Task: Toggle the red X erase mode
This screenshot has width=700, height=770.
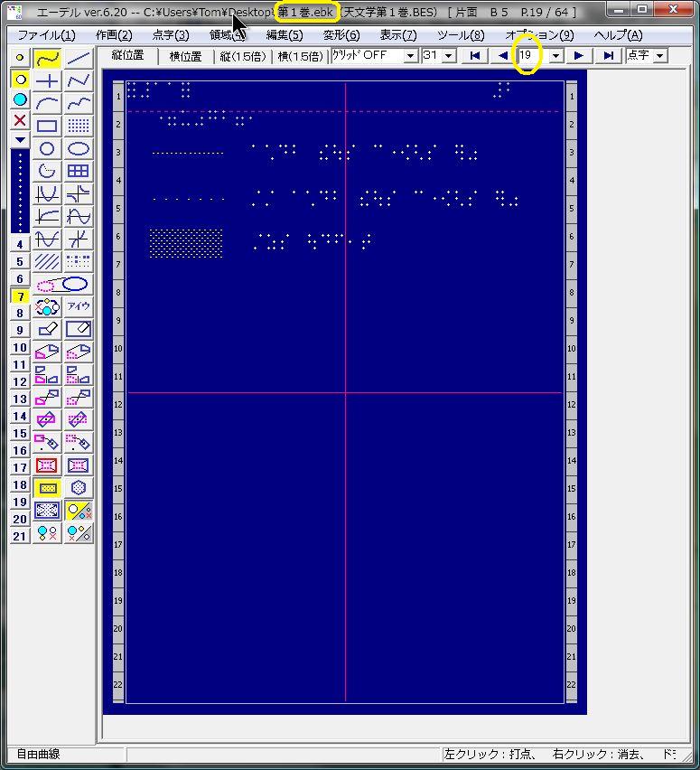Action: point(20,120)
